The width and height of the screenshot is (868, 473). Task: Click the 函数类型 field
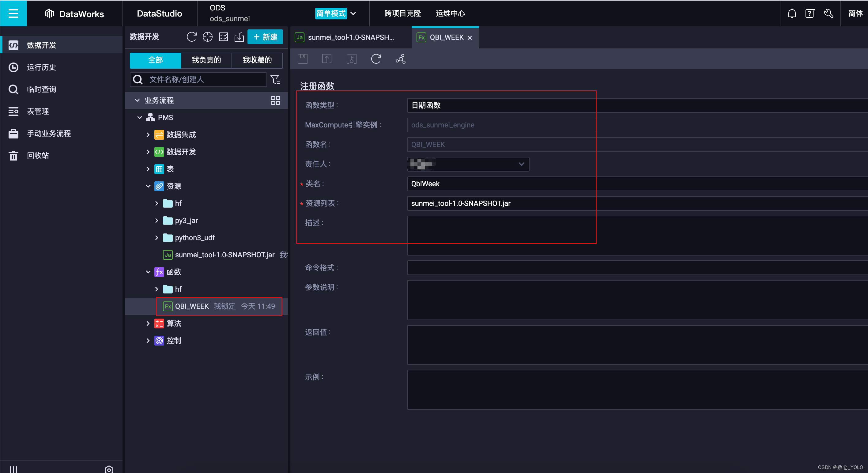tap(637, 105)
